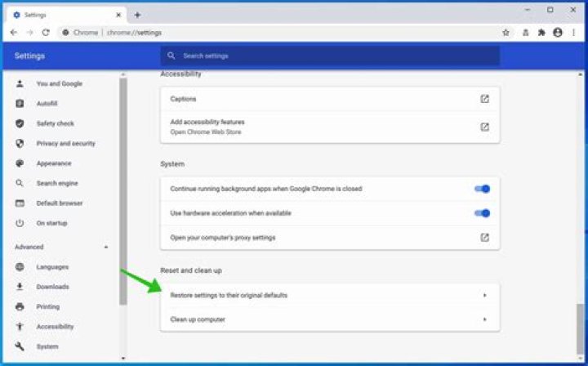
Task: Click the wrench icon for System
Action: [20, 346]
